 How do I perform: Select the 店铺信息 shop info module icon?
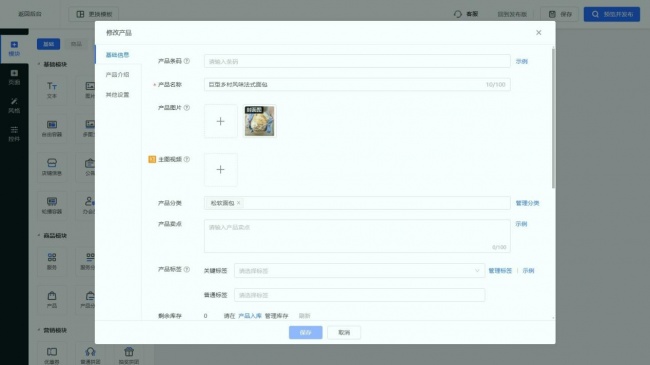tap(52, 167)
